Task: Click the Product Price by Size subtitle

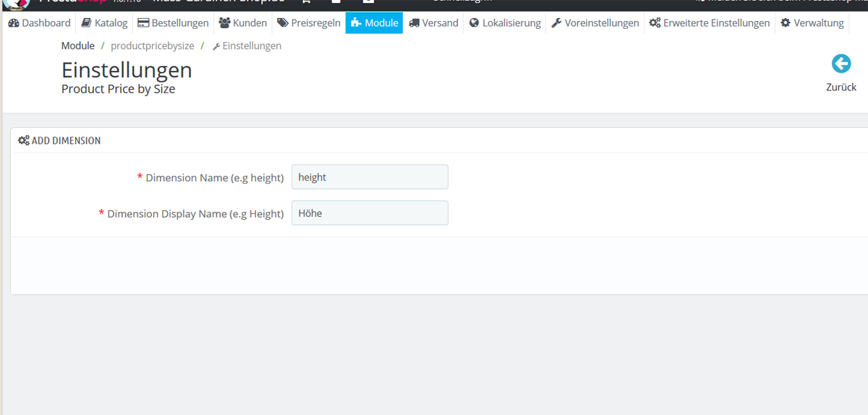Action: point(119,89)
